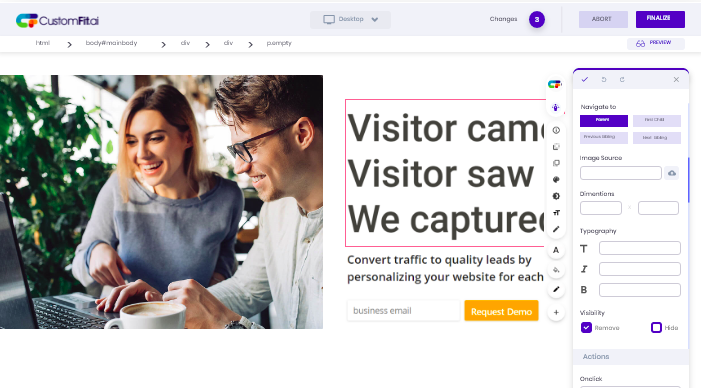Click the paint bucket fill icon
This screenshot has height=388, width=701.
click(556, 270)
